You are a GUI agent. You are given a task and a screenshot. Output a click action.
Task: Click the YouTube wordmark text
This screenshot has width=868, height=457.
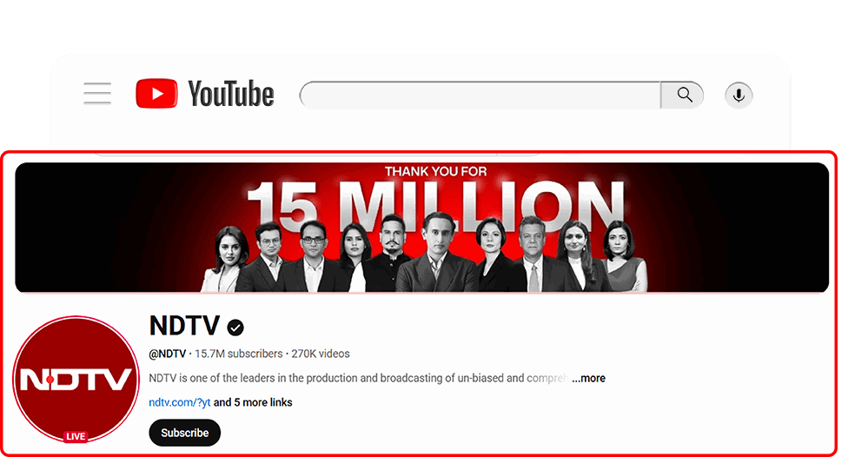(231, 94)
